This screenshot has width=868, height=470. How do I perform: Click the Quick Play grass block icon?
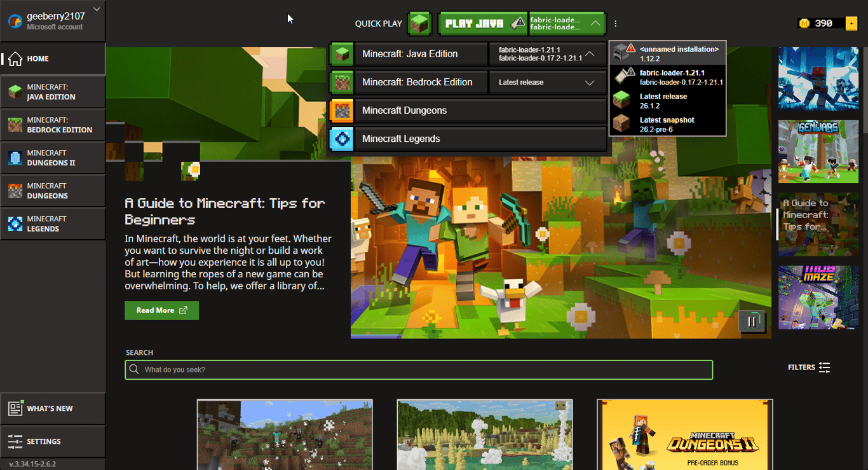click(419, 24)
